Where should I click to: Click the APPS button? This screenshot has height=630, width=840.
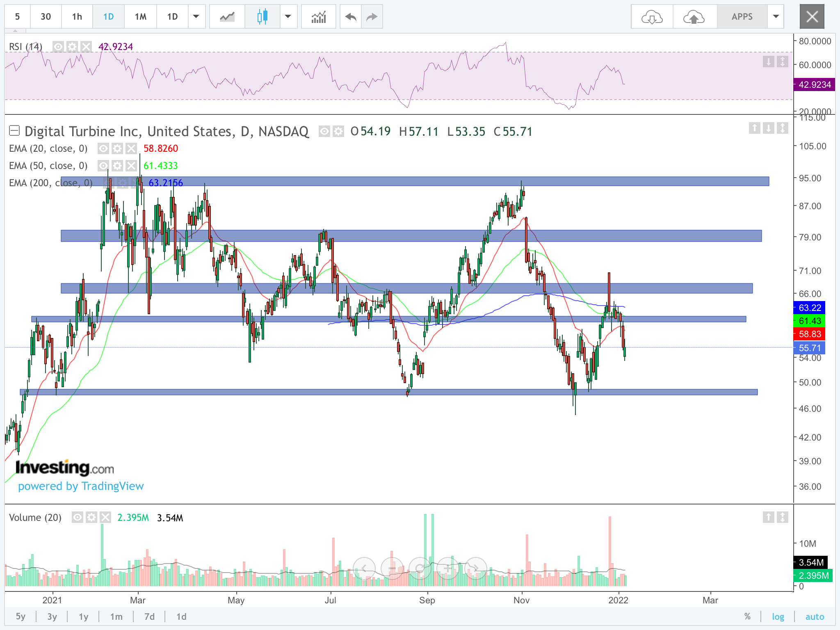tap(742, 17)
